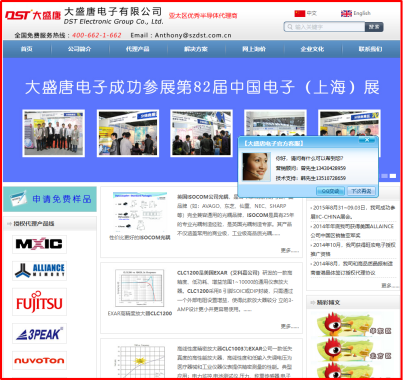This screenshot has height=381, width=403.
Task: Select the second banner slide indicator
Action: 393,176
